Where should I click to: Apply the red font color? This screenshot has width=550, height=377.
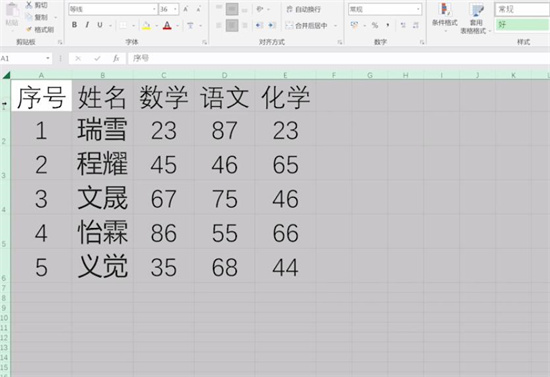pos(167,25)
